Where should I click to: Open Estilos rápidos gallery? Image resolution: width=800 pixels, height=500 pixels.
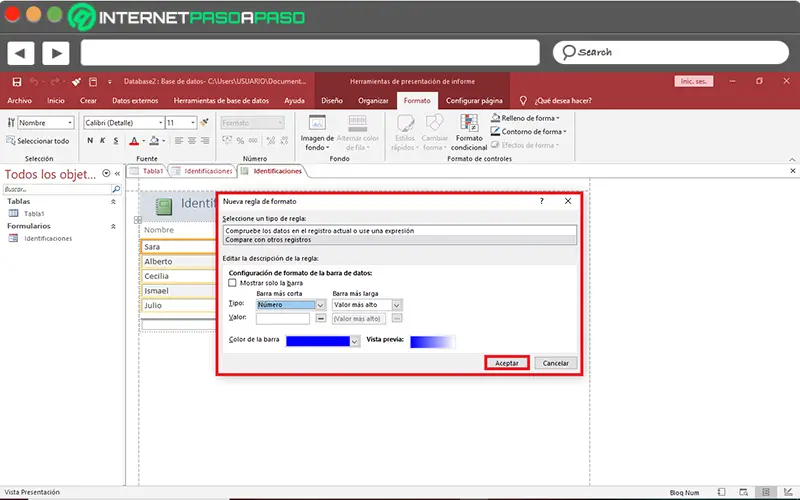pyautogui.click(x=405, y=133)
